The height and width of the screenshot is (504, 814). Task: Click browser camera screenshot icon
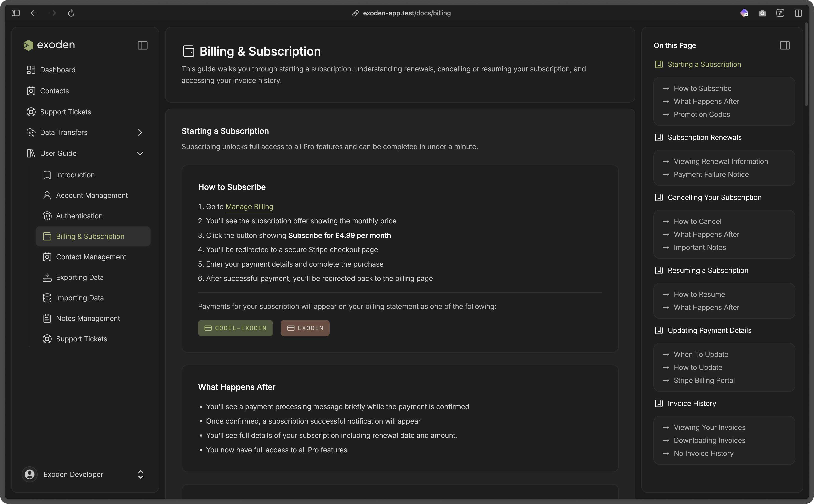click(762, 13)
